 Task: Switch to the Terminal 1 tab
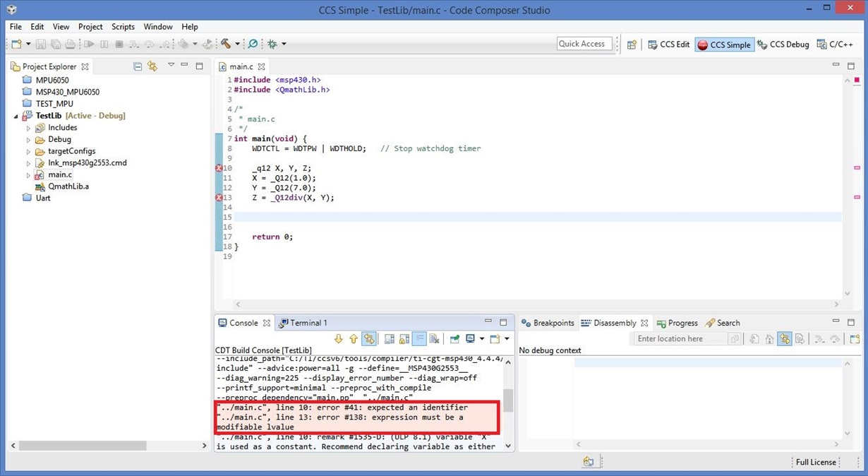(x=303, y=323)
